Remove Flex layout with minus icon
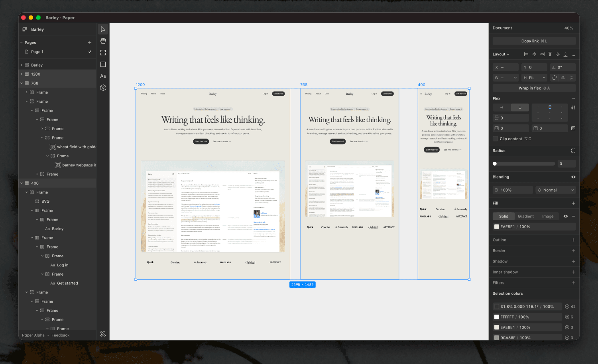Viewport: 598px width, 364px height. 573,98
